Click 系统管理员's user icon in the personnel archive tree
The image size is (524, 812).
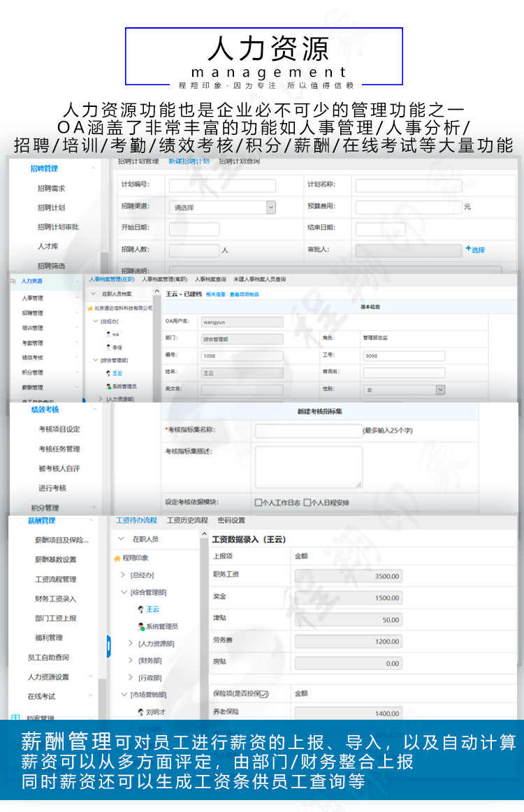point(108,386)
